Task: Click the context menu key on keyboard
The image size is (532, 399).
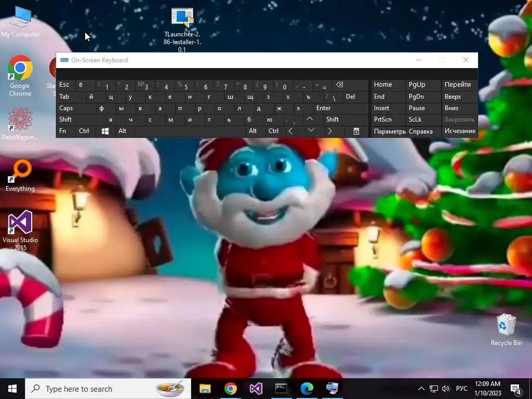Action: click(356, 131)
